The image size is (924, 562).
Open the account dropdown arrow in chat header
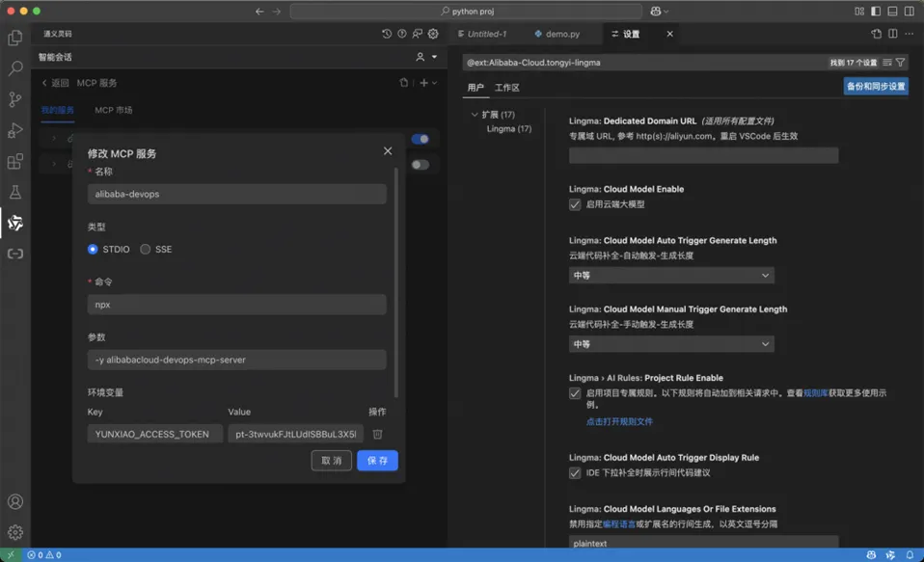[x=434, y=57]
